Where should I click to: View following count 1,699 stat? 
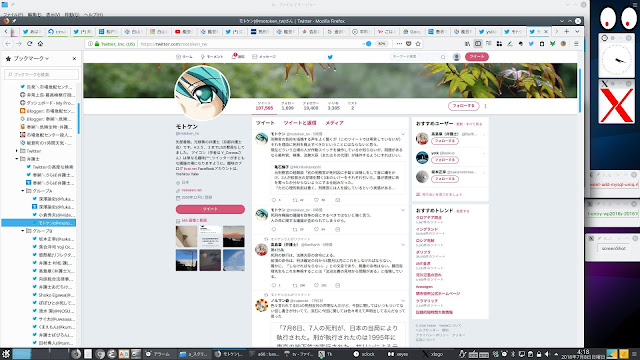[287, 106]
